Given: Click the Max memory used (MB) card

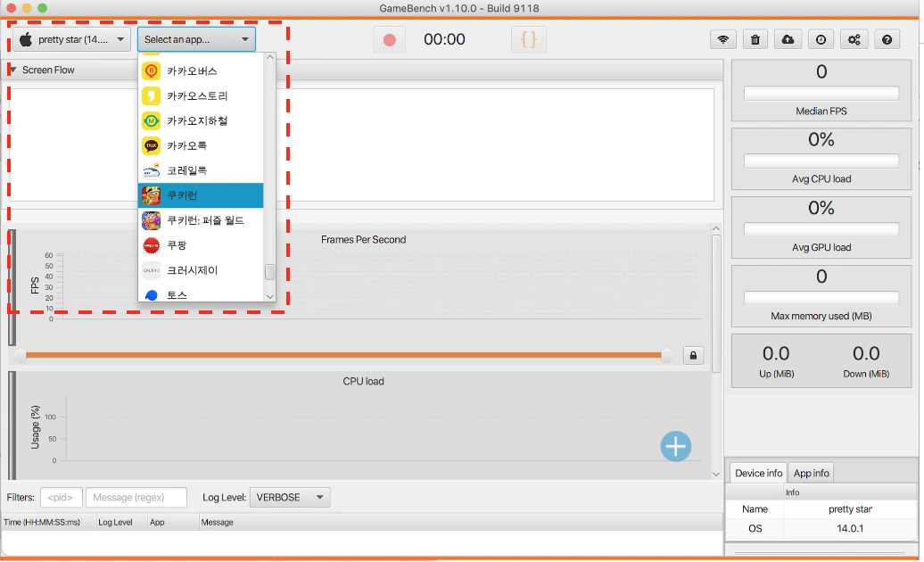Looking at the screenshot, I should (x=821, y=296).
